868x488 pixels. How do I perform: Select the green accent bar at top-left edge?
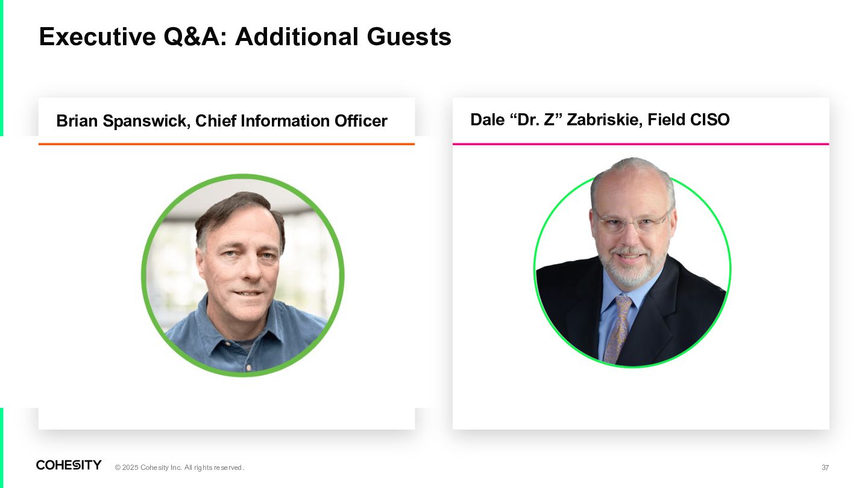2,68
